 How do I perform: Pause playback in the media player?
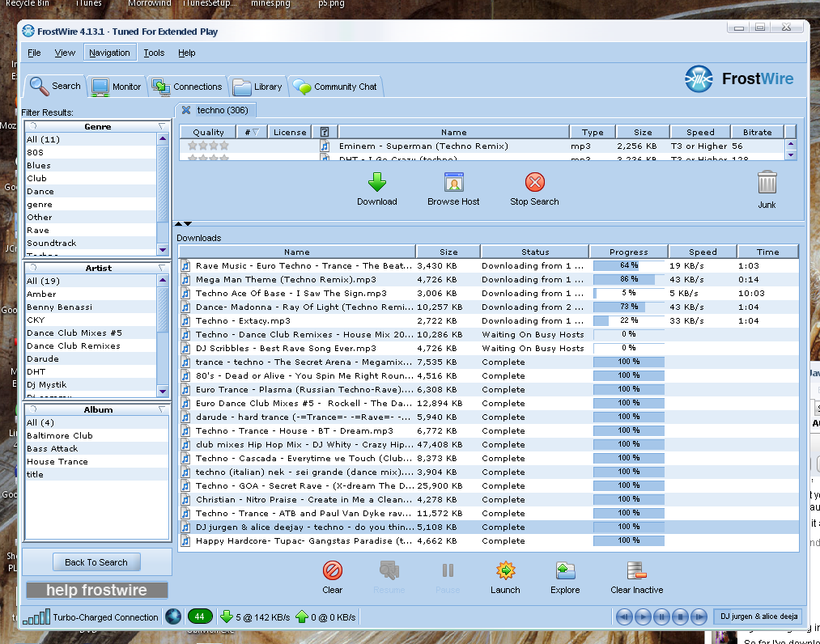point(661,616)
